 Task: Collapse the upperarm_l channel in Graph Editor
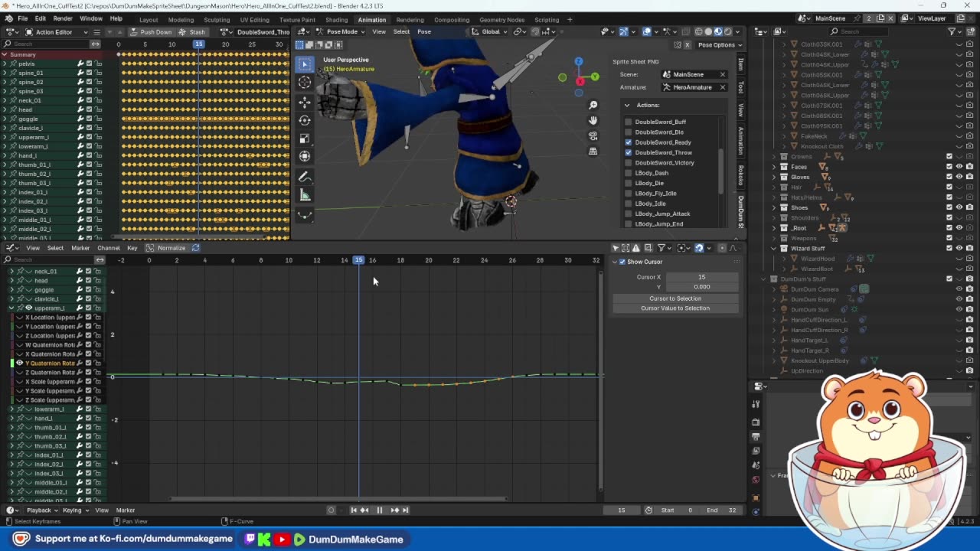click(11, 308)
